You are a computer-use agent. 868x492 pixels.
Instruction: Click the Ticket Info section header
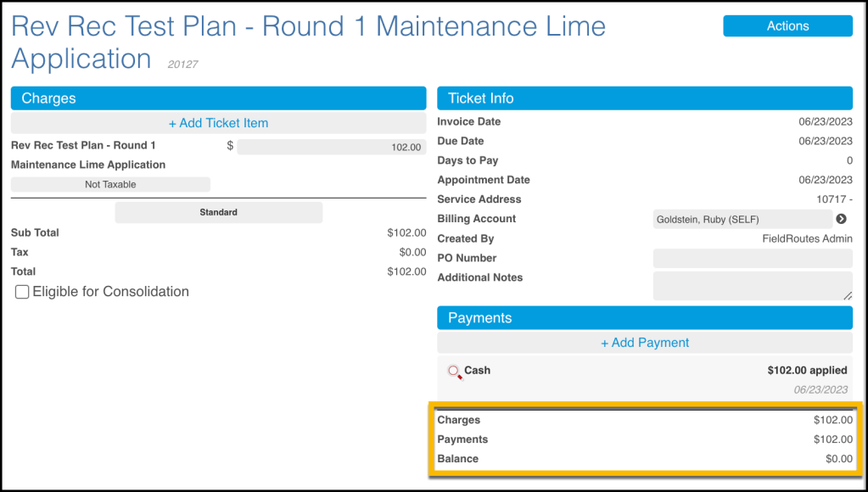[644, 98]
